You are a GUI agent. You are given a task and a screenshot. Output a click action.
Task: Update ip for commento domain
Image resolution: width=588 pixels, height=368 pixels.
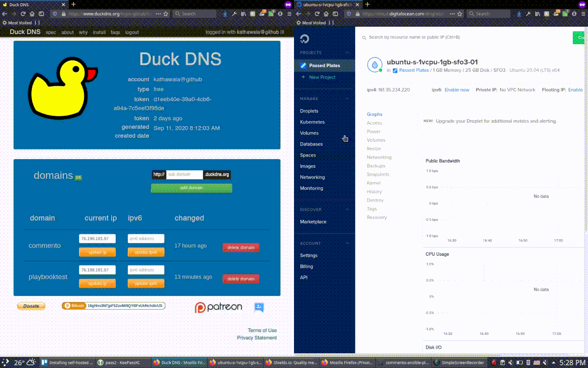pos(97,252)
